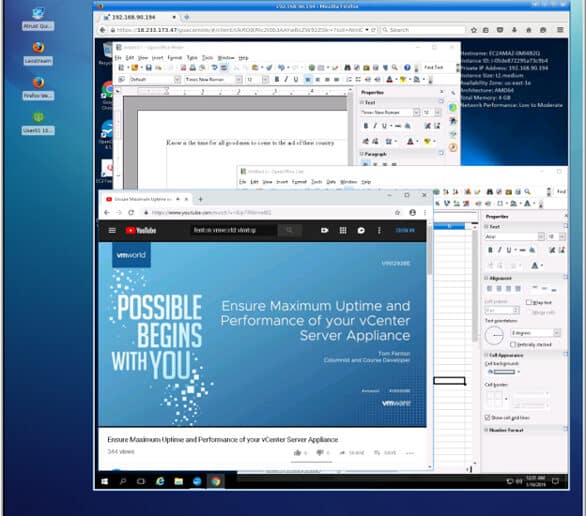Open Times New Roman font dropdown in Writer toolbar
The height and width of the screenshot is (516, 586).
[238, 79]
